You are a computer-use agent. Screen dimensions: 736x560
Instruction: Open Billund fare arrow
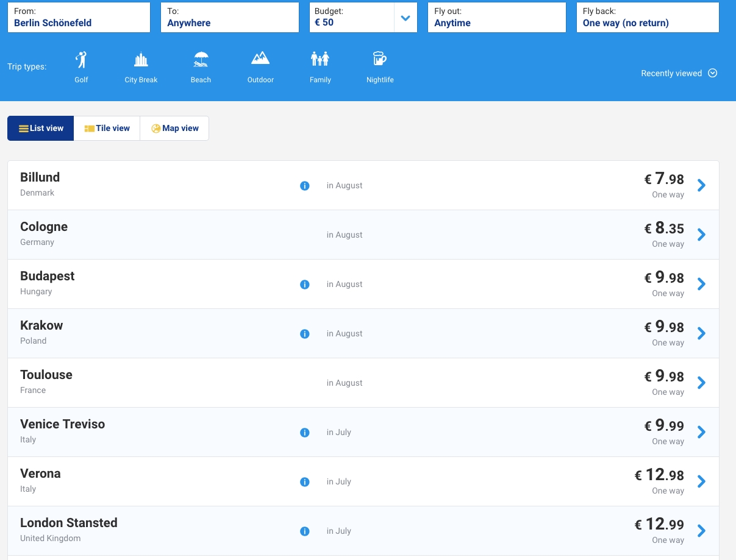701,185
